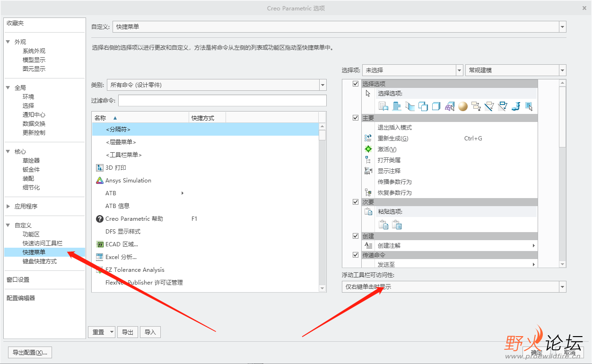
Task: Click the command list vertical scrollbar thumb
Action: click(322, 135)
